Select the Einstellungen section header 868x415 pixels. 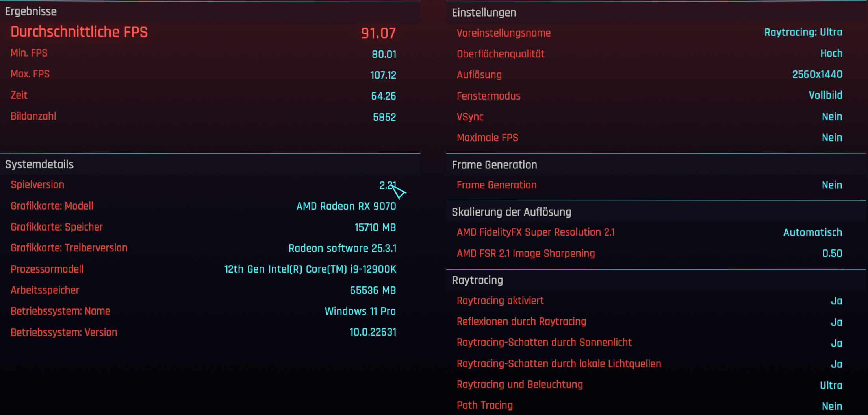click(484, 12)
